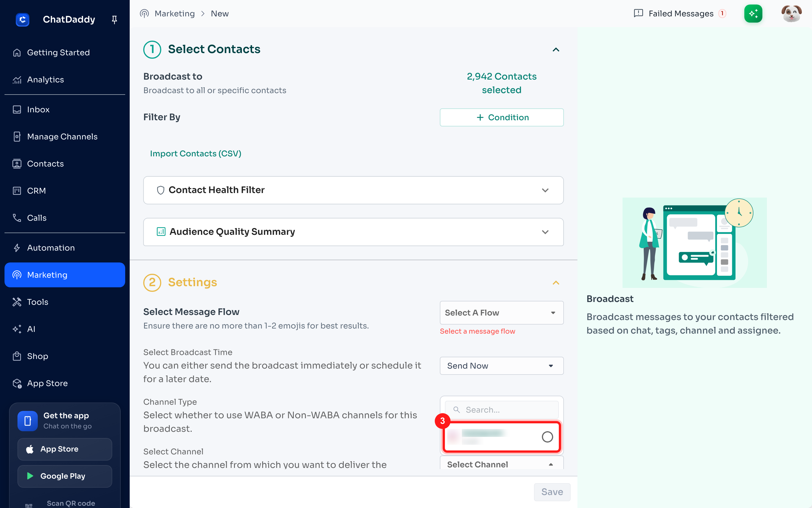Click the Marketing broadcast icon in sidebar
The width and height of the screenshot is (812, 508).
click(x=17, y=275)
